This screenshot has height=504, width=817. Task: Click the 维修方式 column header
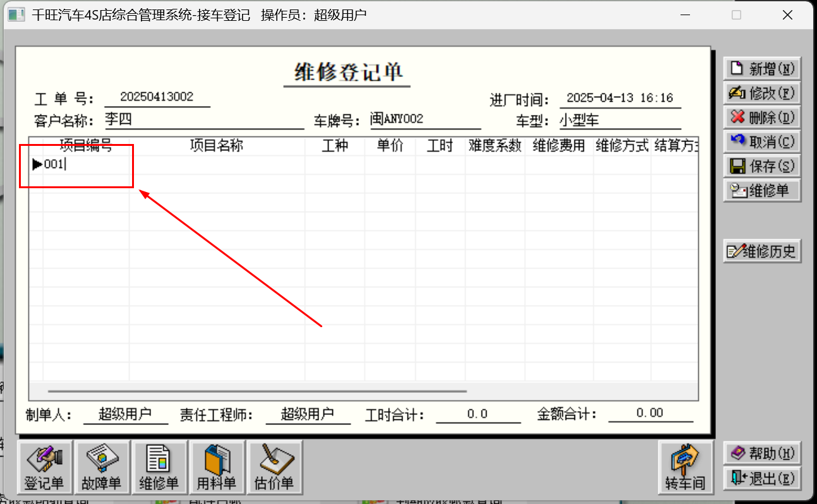pyautogui.click(x=622, y=146)
